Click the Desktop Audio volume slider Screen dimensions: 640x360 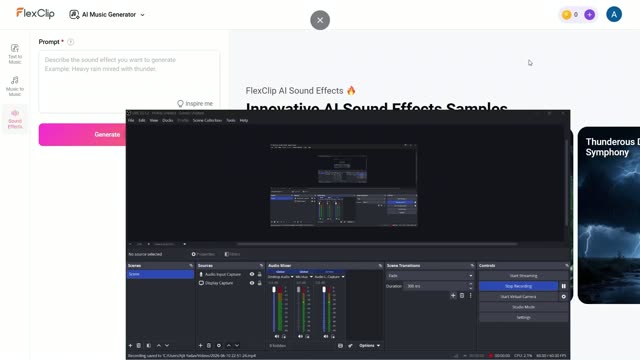pyautogui.click(x=274, y=310)
